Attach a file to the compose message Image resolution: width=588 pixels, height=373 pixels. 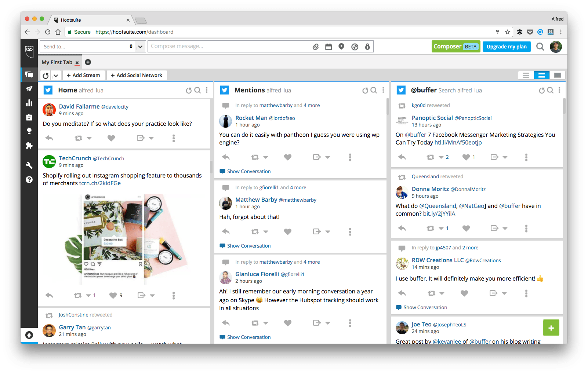click(x=316, y=46)
